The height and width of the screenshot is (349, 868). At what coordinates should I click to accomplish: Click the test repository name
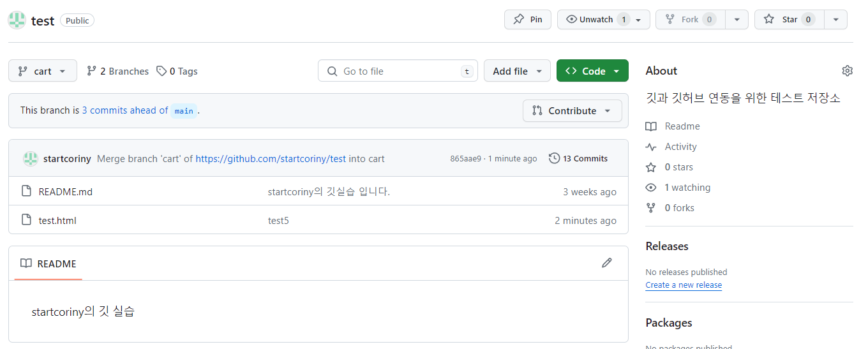pyautogui.click(x=43, y=20)
